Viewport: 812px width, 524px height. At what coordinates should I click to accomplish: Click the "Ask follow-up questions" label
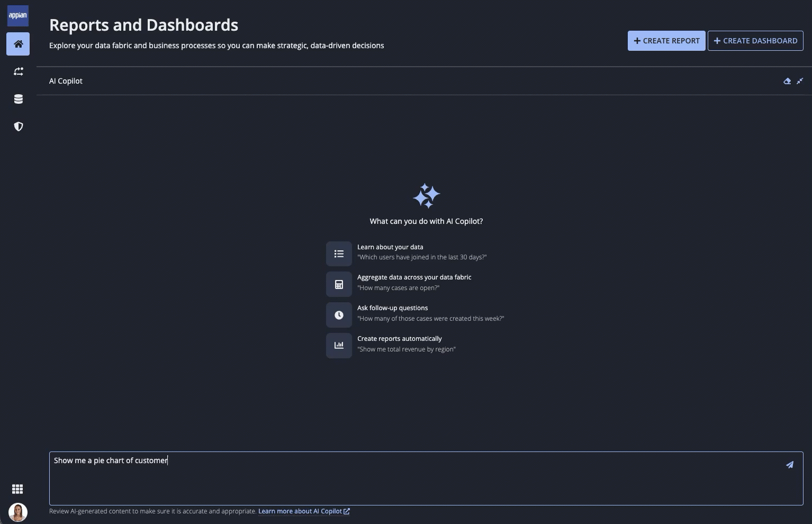[x=392, y=308]
